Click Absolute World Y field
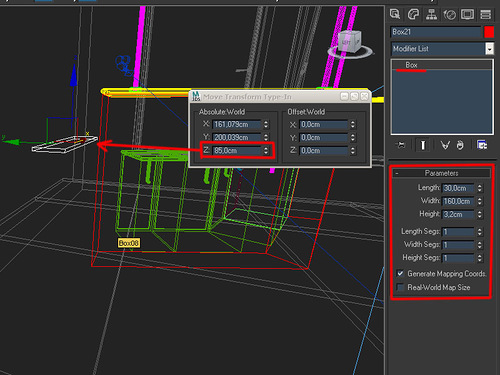Screen dimensions: 500x375 pyautogui.click(x=237, y=137)
